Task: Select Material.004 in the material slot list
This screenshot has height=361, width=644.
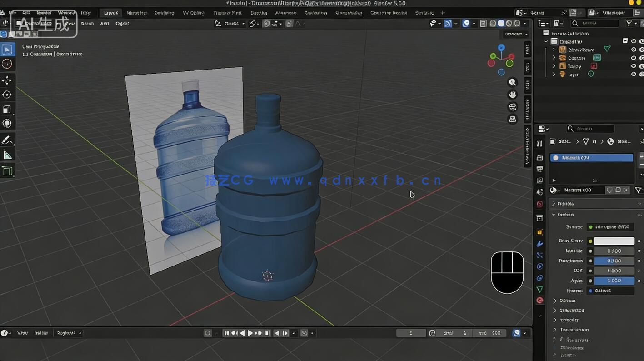Action: (x=591, y=157)
